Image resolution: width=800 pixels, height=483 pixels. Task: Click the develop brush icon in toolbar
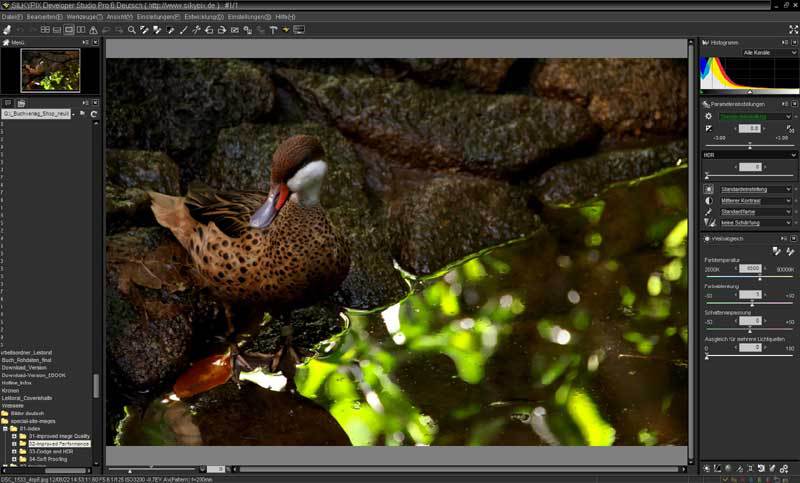(7, 30)
